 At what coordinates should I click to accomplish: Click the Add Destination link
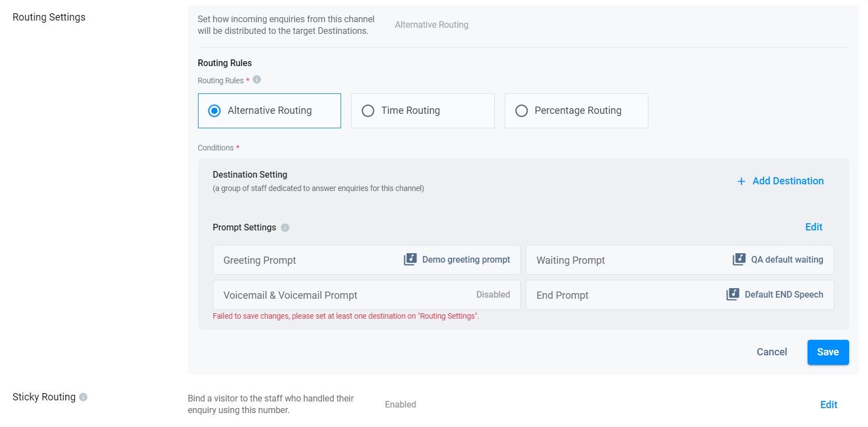point(788,181)
